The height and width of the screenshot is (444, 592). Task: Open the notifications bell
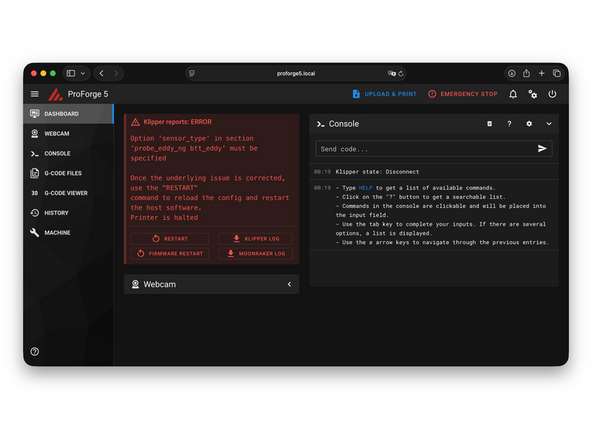[x=513, y=94]
